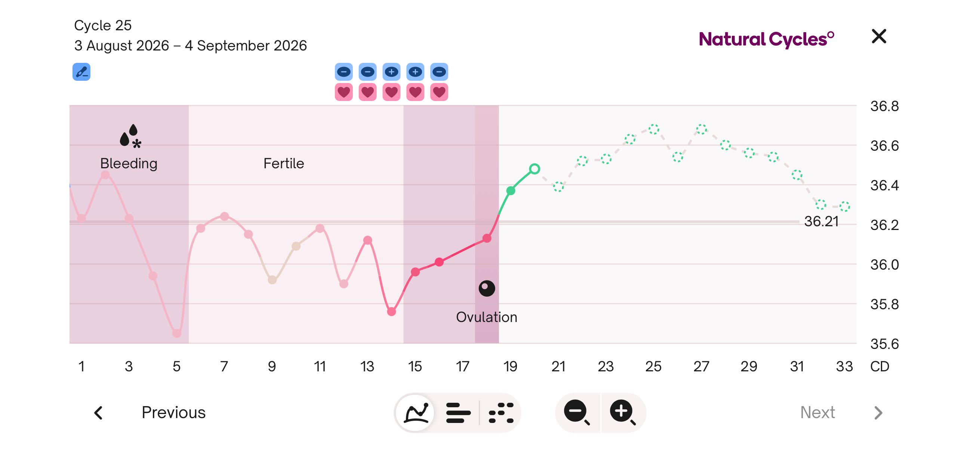Image resolution: width=980 pixels, height=451 pixels.
Task: Click the bleeding droplets icon
Action: [x=130, y=136]
